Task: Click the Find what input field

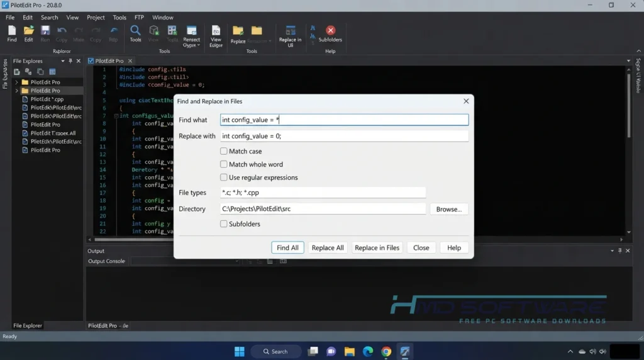Action: (x=344, y=120)
